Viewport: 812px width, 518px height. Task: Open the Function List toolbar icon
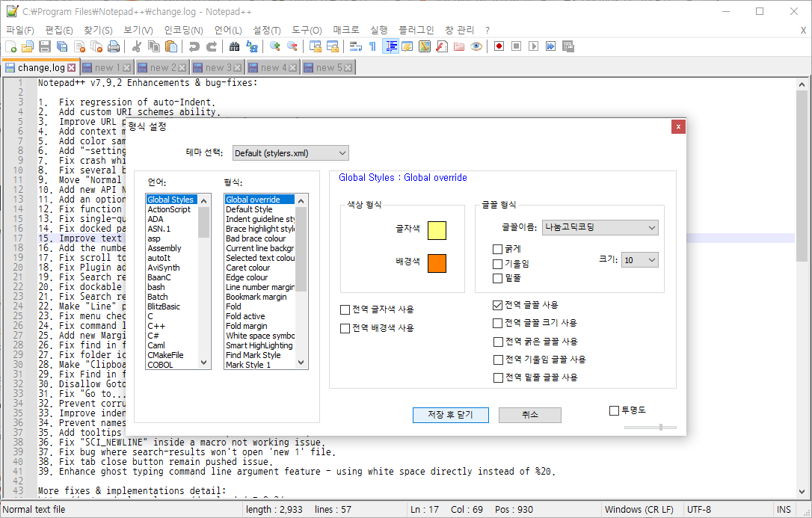pos(442,46)
